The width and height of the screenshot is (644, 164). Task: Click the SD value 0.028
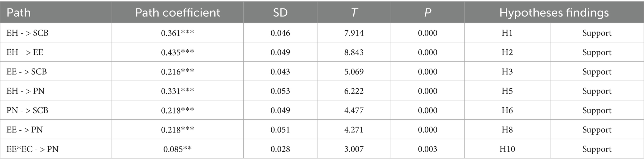tap(280, 149)
